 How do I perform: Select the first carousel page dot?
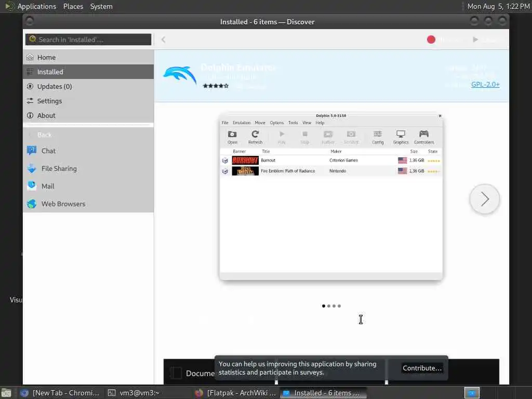(323, 306)
